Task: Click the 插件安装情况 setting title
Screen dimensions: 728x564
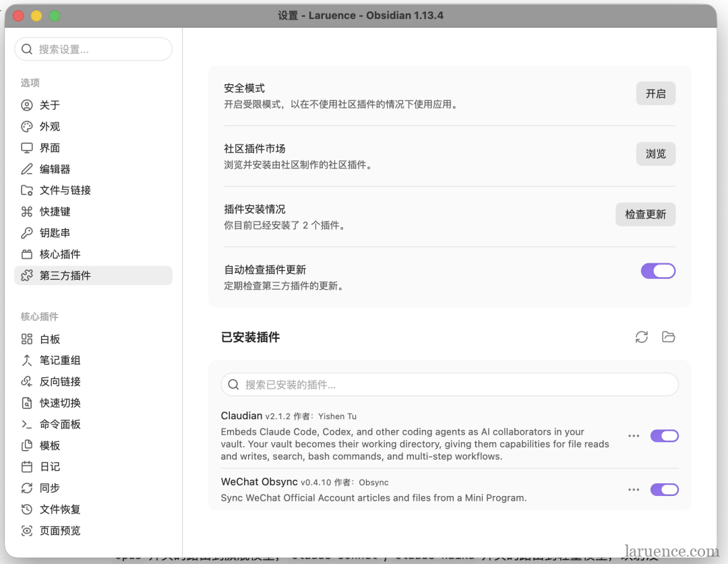Action: (254, 210)
